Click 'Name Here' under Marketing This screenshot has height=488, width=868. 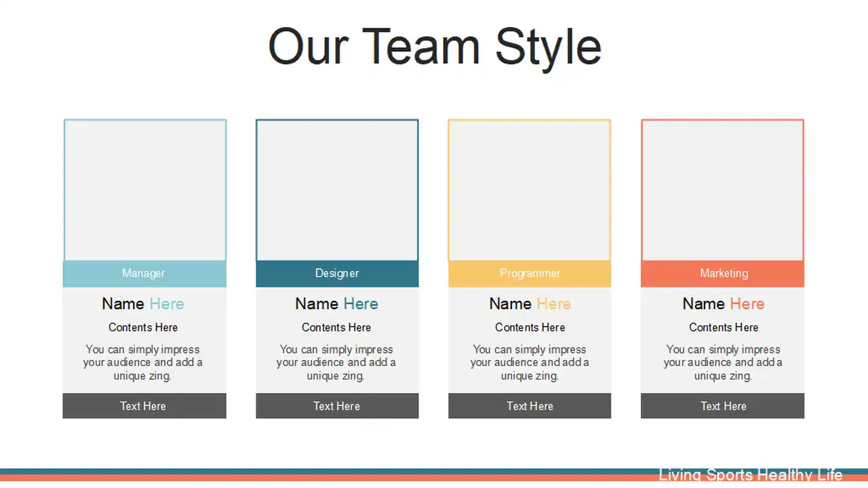724,304
